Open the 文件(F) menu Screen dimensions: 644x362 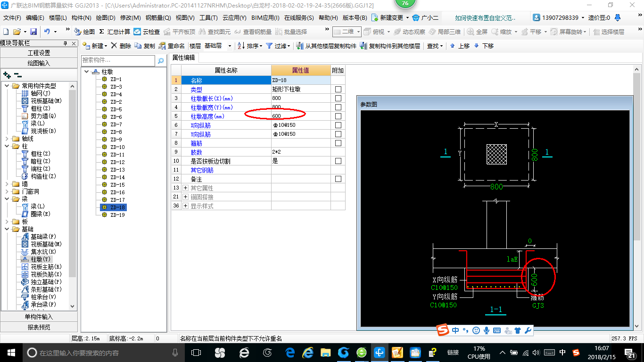[x=12, y=17]
